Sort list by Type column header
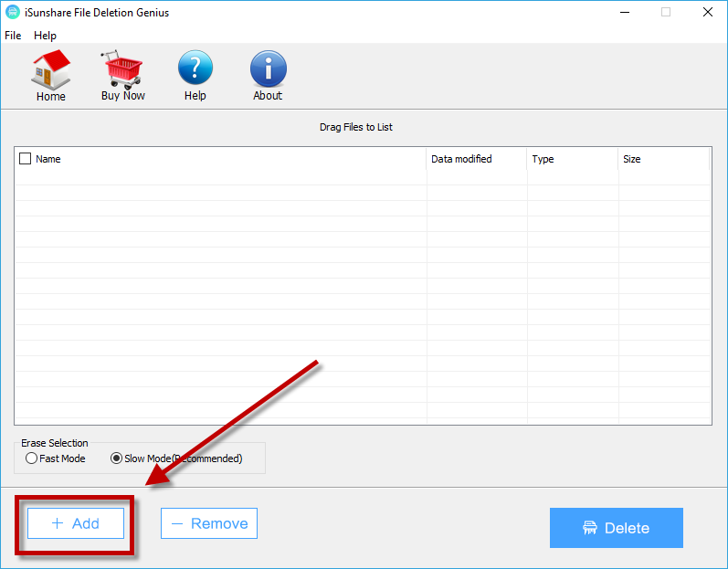 [x=573, y=159]
